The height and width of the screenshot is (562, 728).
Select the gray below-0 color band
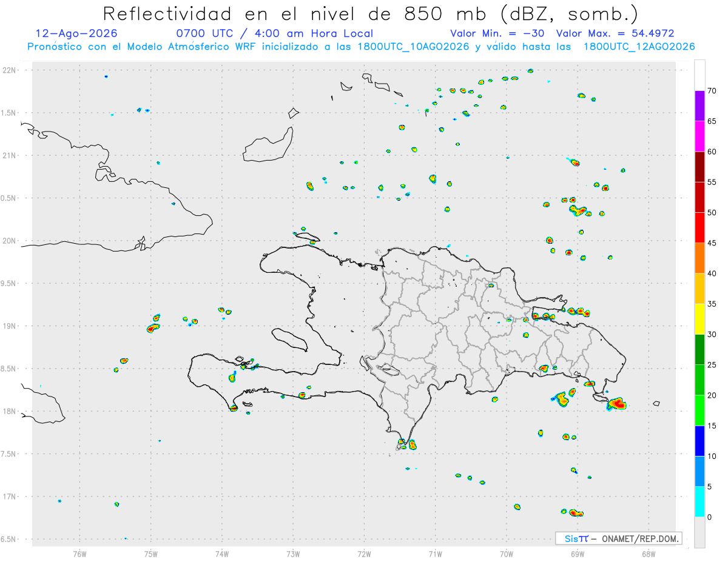click(x=699, y=532)
